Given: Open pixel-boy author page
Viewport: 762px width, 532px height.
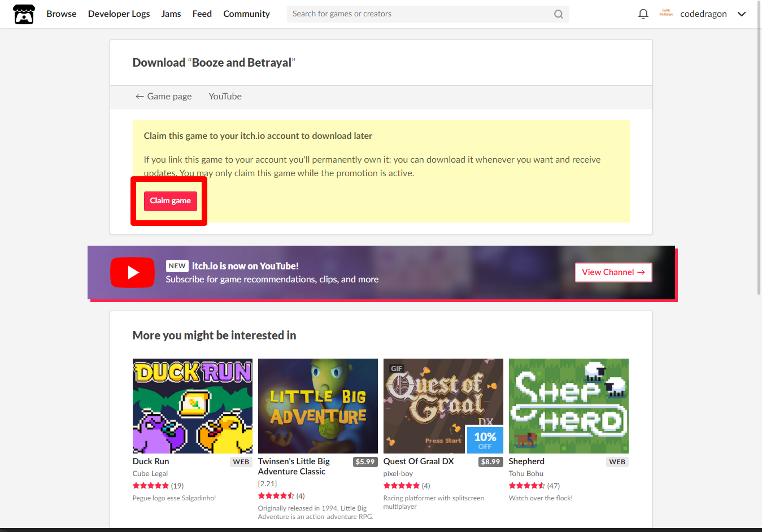Looking at the screenshot, I should click(398, 474).
